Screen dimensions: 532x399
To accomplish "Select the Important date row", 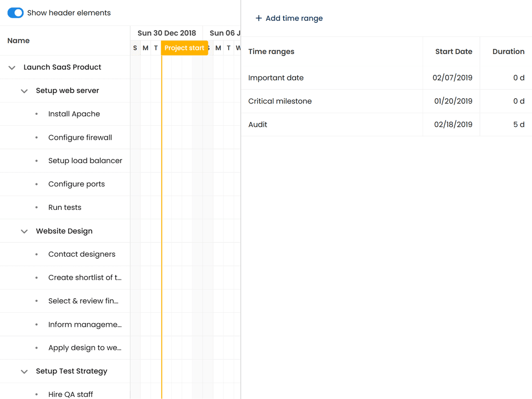I will tap(276, 78).
